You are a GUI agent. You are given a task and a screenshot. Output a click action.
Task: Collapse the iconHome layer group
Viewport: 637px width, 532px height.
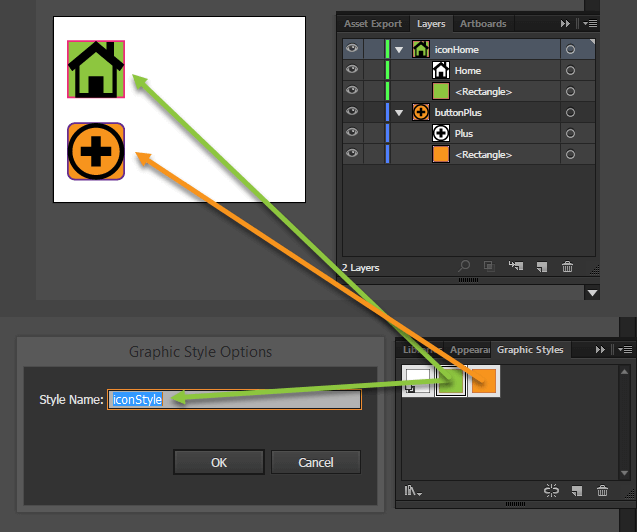coord(399,50)
